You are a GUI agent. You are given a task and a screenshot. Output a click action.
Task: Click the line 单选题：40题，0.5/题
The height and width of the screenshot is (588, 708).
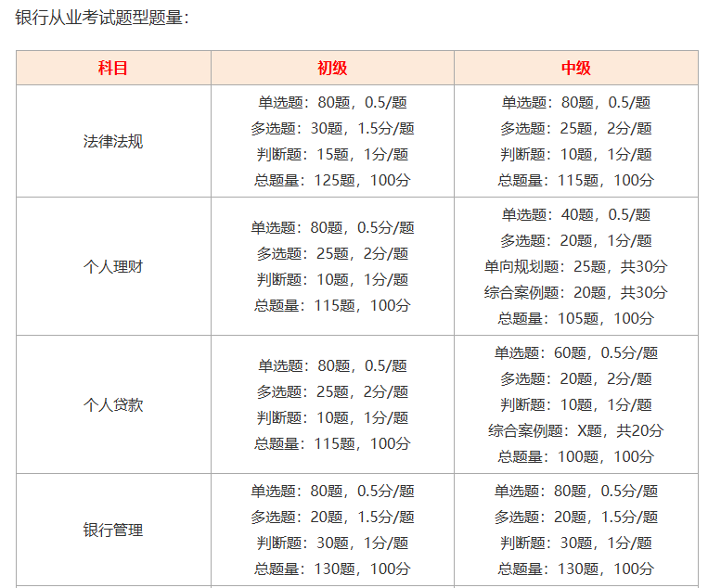pos(575,215)
